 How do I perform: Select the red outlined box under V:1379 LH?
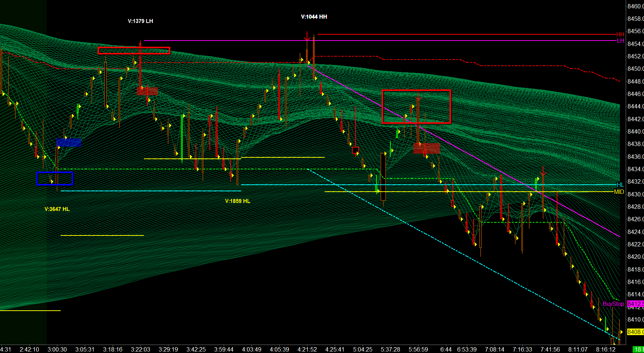tap(134, 51)
